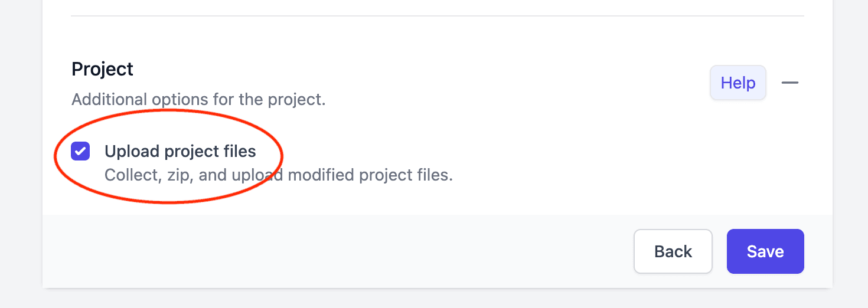The width and height of the screenshot is (868, 308).
Task: Click the word "Save" on purple button
Action: (x=765, y=251)
